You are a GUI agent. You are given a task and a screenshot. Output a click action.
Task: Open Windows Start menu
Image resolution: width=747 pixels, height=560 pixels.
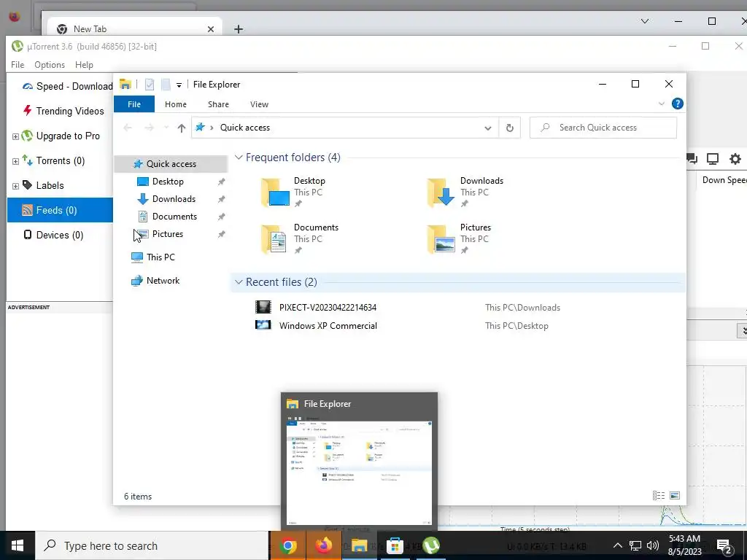pos(18,545)
